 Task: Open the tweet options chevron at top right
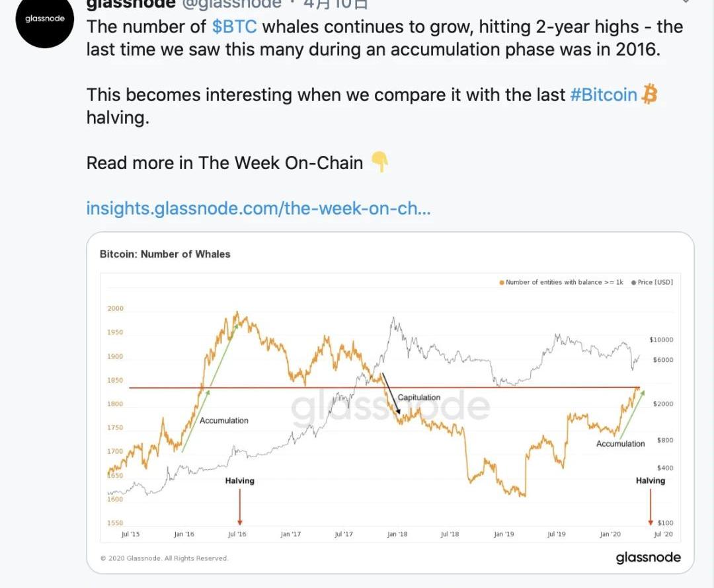(686, 2)
